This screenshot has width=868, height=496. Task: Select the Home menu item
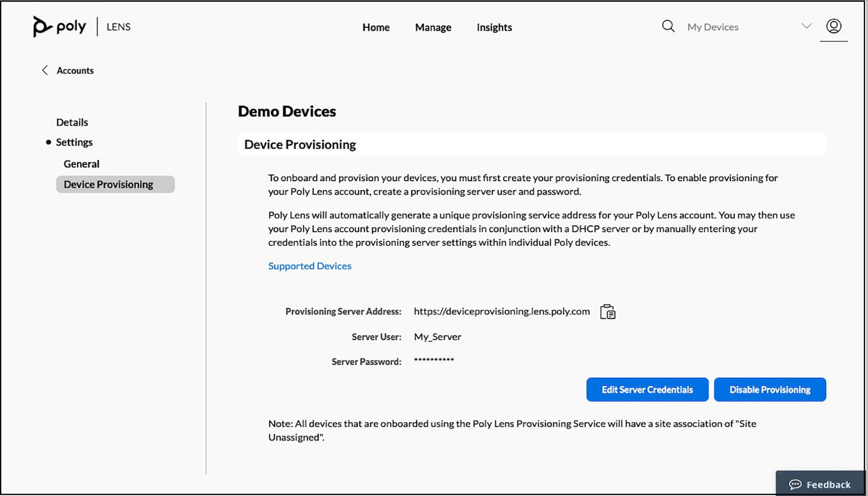(x=376, y=27)
